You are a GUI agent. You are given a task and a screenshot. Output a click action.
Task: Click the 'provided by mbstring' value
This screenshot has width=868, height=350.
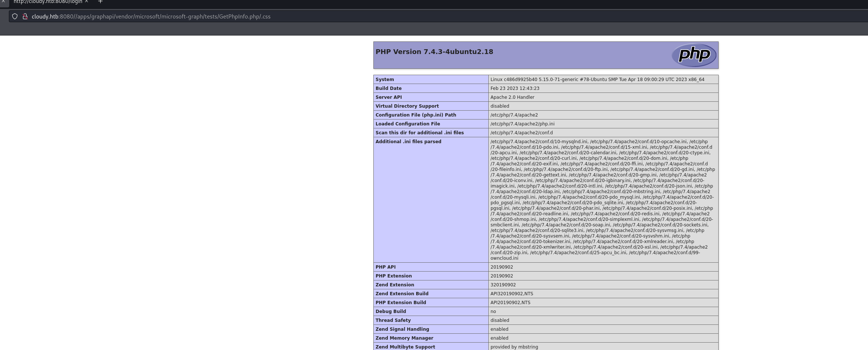click(x=514, y=347)
